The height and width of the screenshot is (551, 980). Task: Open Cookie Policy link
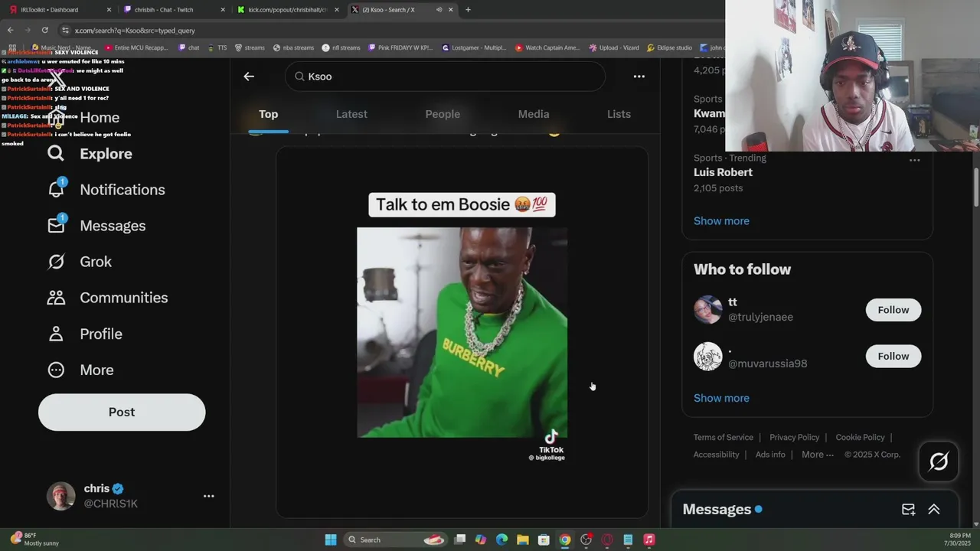tap(860, 438)
